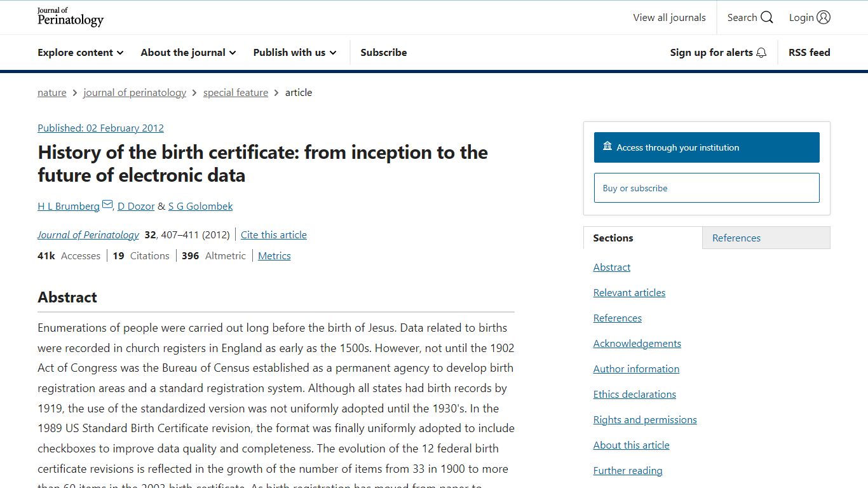Click the alerts bell icon
The image size is (868, 488).
(761, 53)
